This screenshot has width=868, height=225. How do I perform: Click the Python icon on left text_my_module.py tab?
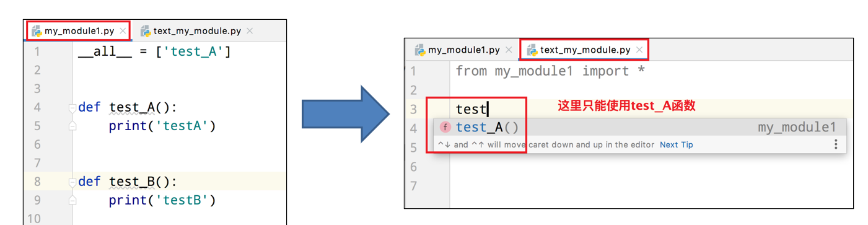click(146, 30)
